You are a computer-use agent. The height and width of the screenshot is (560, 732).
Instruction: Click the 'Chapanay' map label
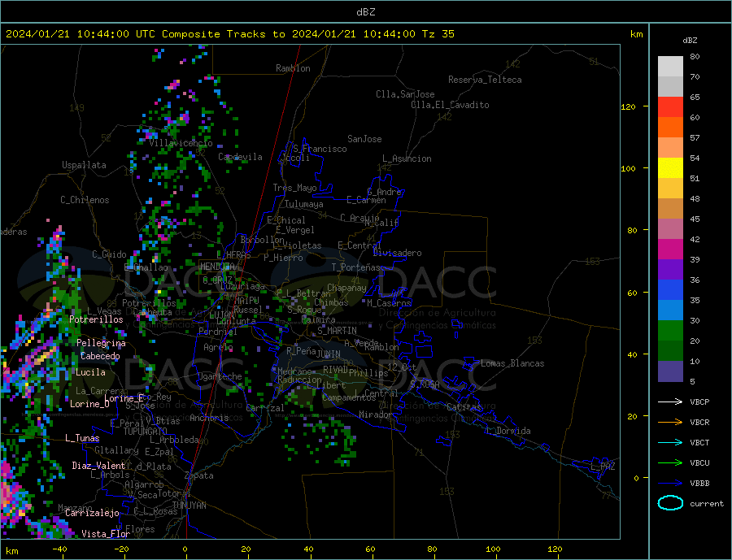(346, 288)
